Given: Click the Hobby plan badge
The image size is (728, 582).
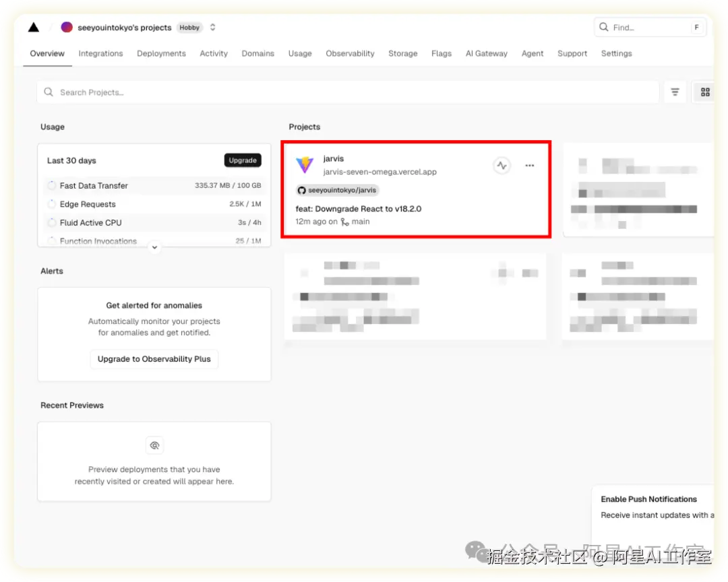Looking at the screenshot, I should click(189, 28).
